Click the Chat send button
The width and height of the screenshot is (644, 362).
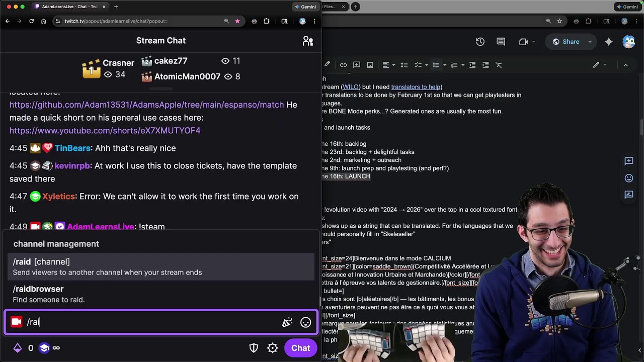[300, 348]
